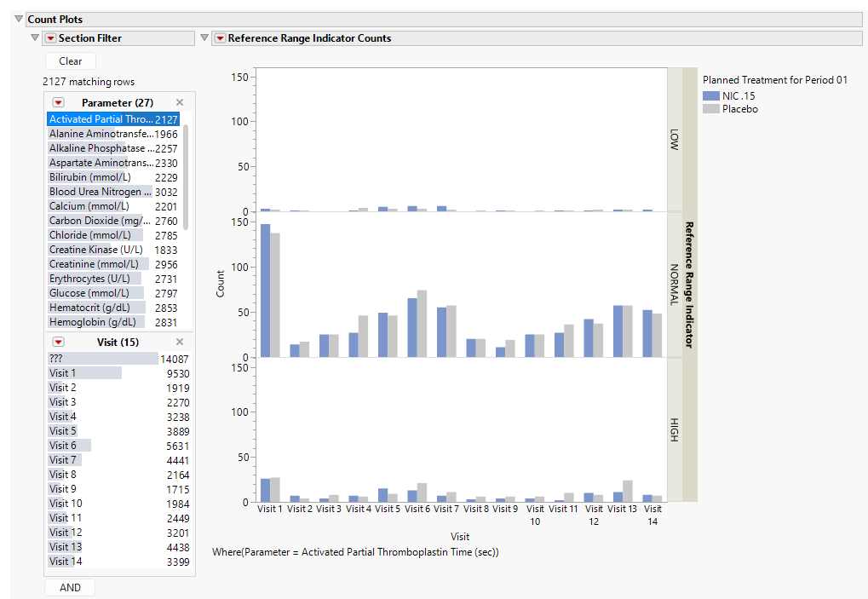868x599 pixels.
Task: Choose Creatine Kinase (U/L) parameter
Action: point(92,250)
